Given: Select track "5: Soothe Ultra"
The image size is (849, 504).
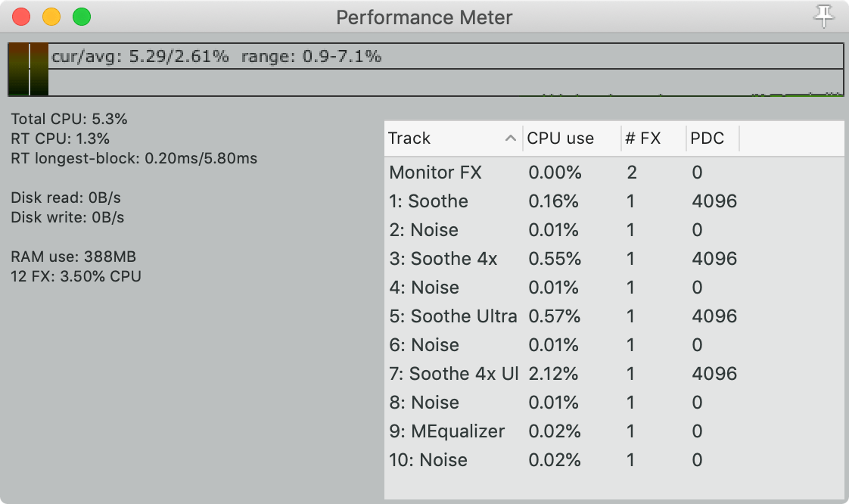Looking at the screenshot, I should [454, 316].
